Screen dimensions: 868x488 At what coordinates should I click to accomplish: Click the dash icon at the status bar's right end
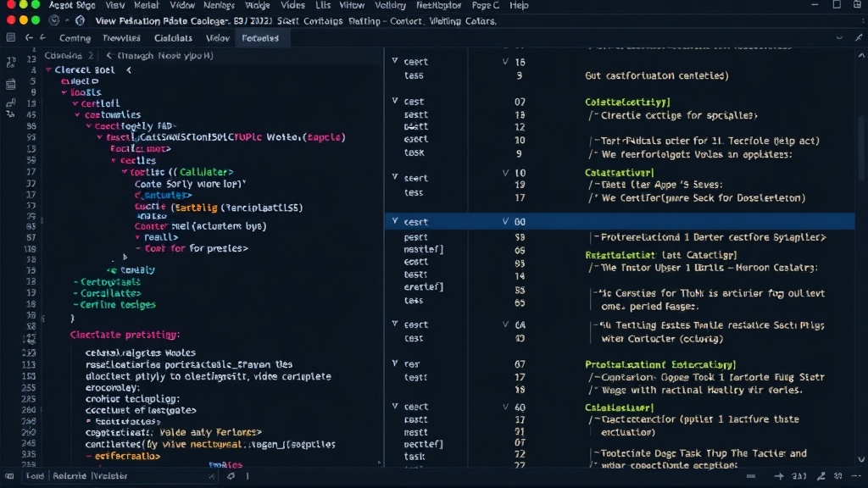point(857,476)
